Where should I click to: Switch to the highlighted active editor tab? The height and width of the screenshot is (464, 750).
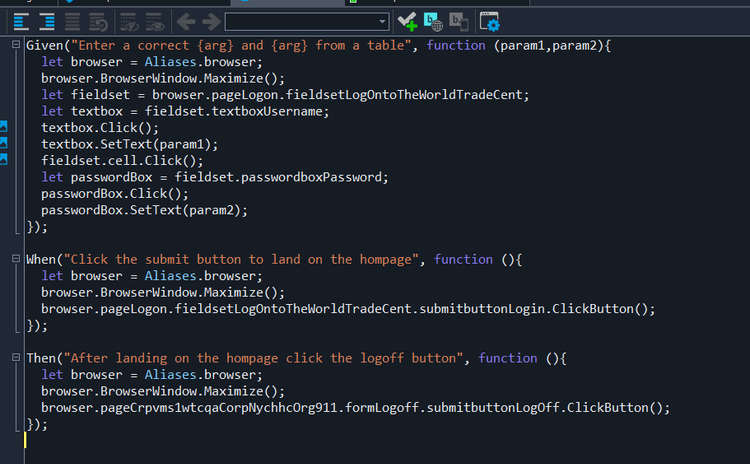(287, 2)
